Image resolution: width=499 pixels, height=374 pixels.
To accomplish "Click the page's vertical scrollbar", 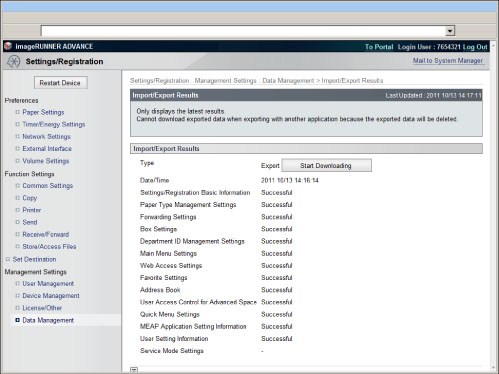I will 493,207.
